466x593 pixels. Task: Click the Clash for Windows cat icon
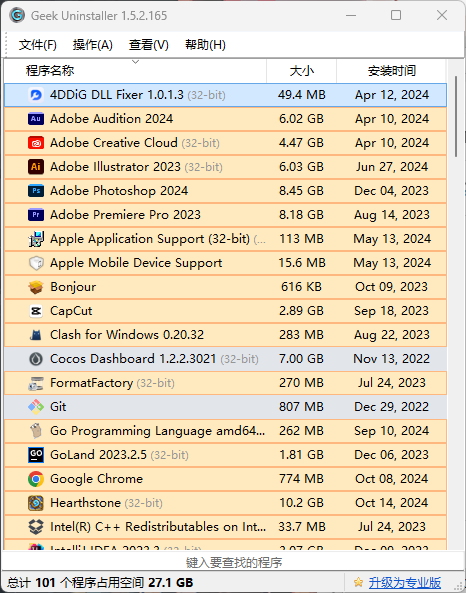coord(36,335)
